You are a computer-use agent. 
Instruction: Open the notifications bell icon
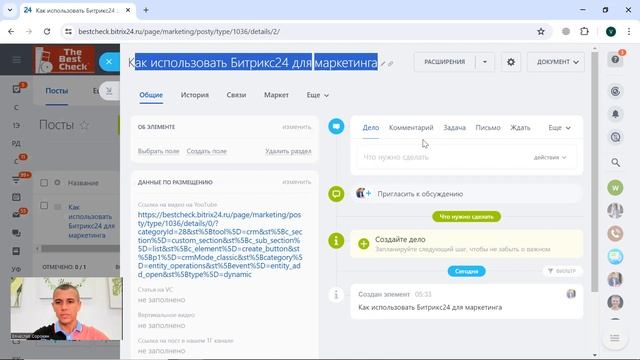click(x=615, y=114)
